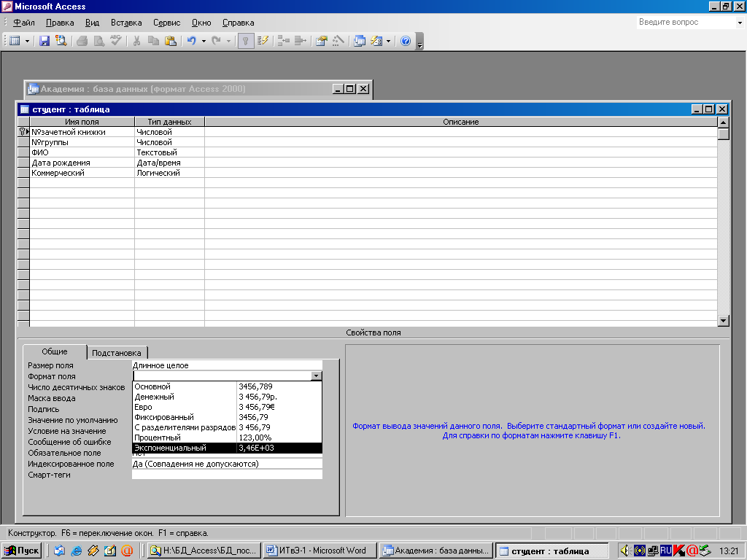Click the Redo arrow icon

pyautogui.click(x=216, y=41)
